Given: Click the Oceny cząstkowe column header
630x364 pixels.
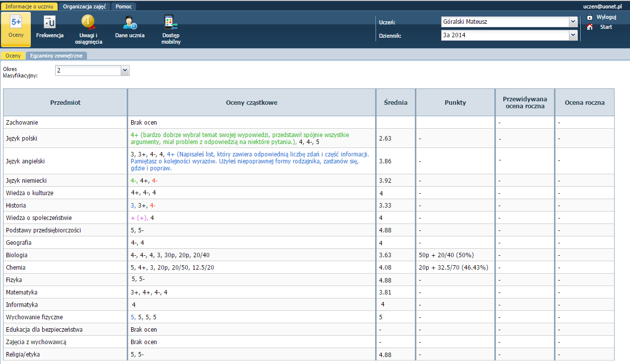Looking at the screenshot, I should [251, 102].
